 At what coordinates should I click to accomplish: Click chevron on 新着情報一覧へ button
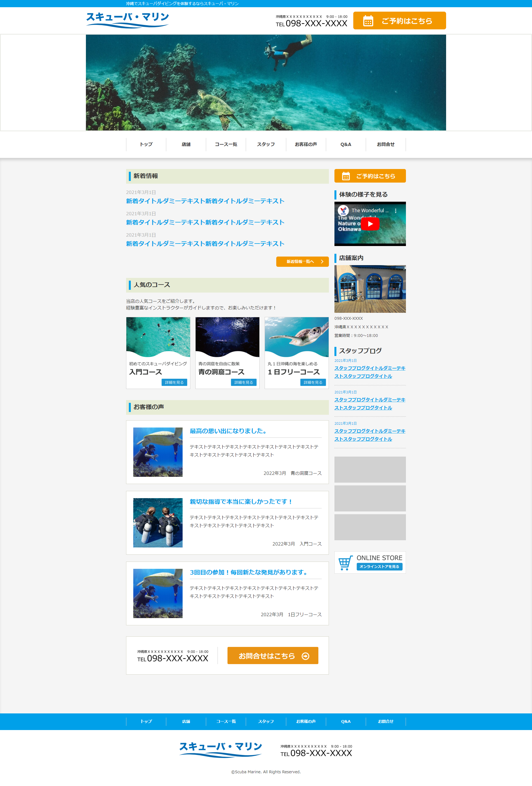[x=322, y=262]
